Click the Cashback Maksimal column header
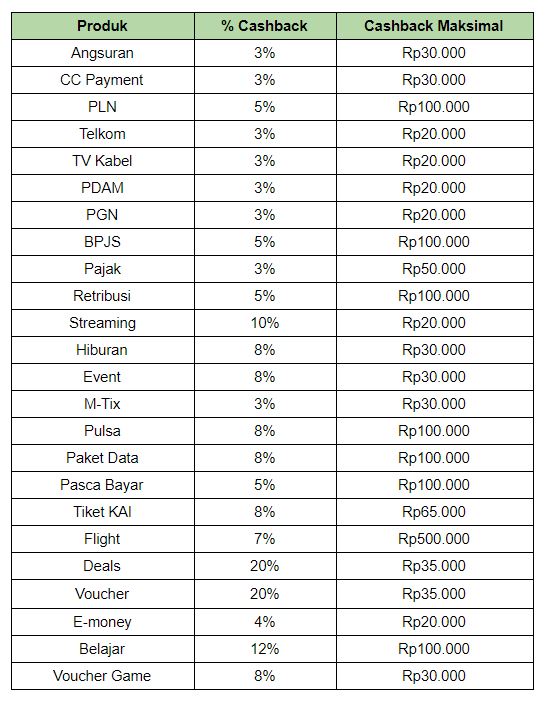 point(434,26)
